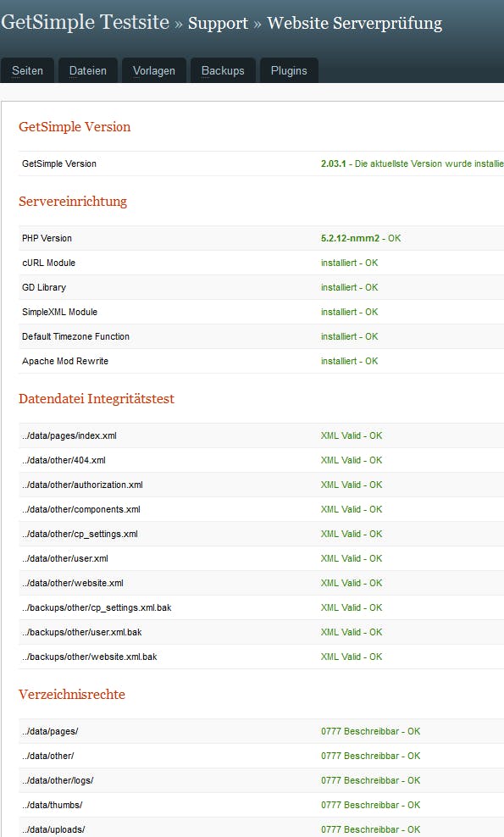Click the PHP Version row label
The width and height of the screenshot is (504, 837).
click(47, 239)
